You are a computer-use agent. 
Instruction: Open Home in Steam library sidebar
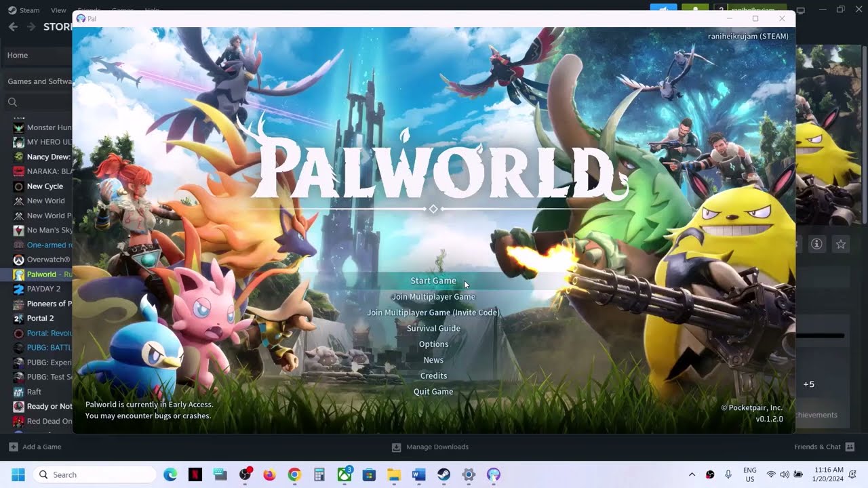click(37, 55)
